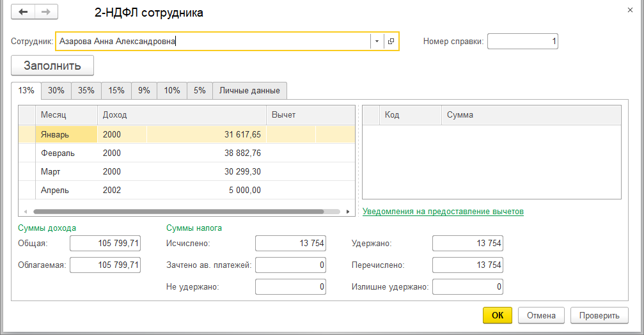Switch to the 35% tax rate tab

point(86,91)
